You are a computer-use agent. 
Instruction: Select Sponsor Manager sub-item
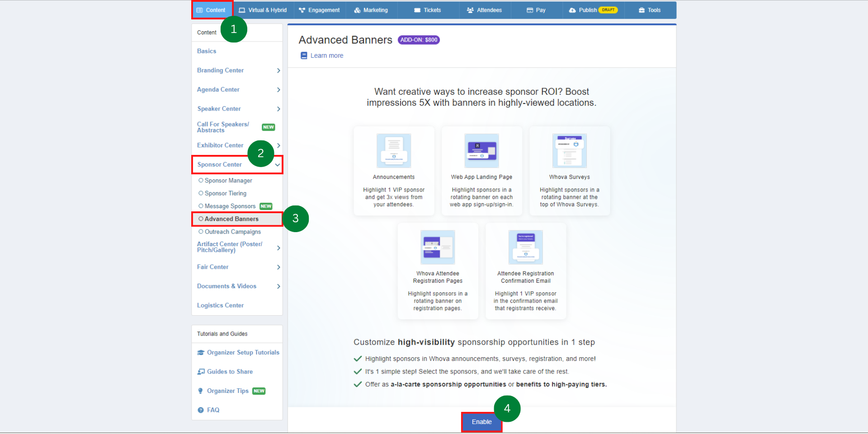pos(228,181)
